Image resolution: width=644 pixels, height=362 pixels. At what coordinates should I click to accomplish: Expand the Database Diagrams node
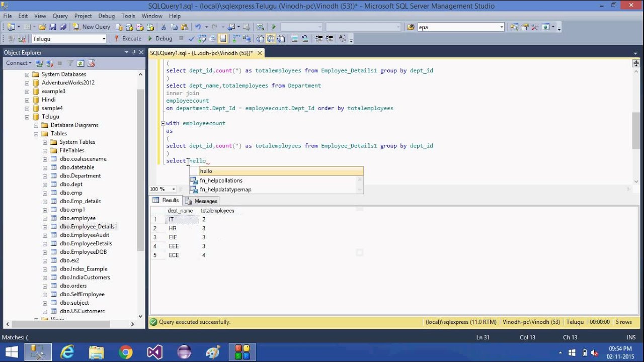click(36, 125)
